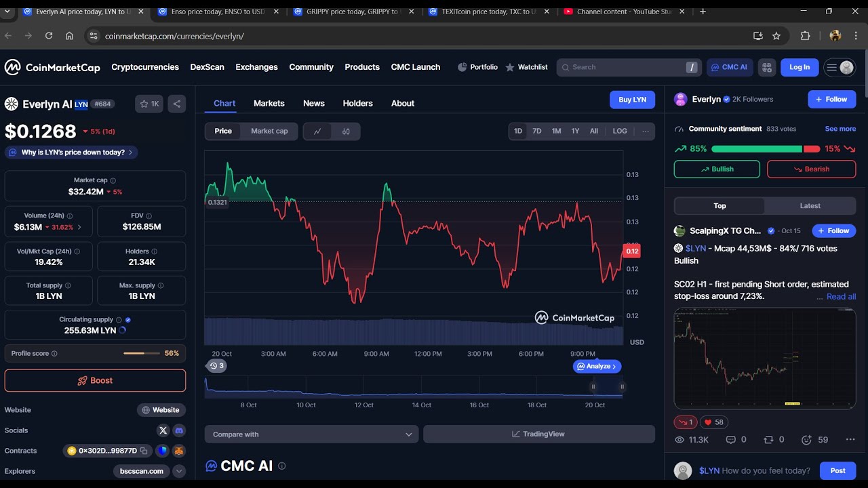Open Chrome profile avatar
868x488 pixels.
(x=835, y=36)
